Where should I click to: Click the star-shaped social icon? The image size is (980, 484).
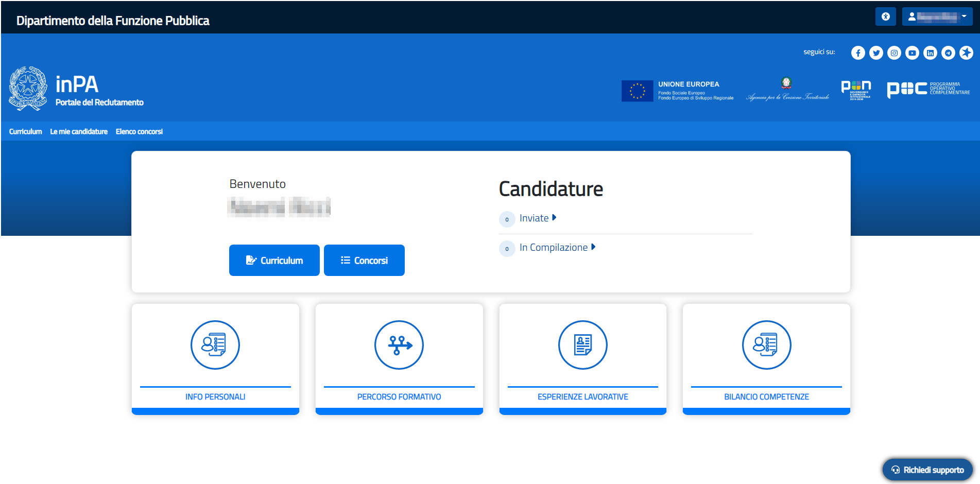click(x=966, y=53)
